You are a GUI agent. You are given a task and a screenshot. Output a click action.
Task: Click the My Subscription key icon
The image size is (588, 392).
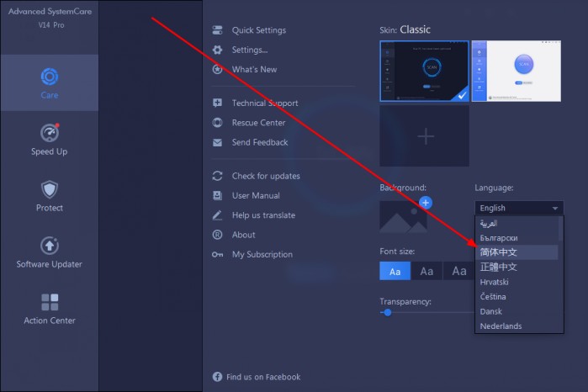click(x=218, y=254)
